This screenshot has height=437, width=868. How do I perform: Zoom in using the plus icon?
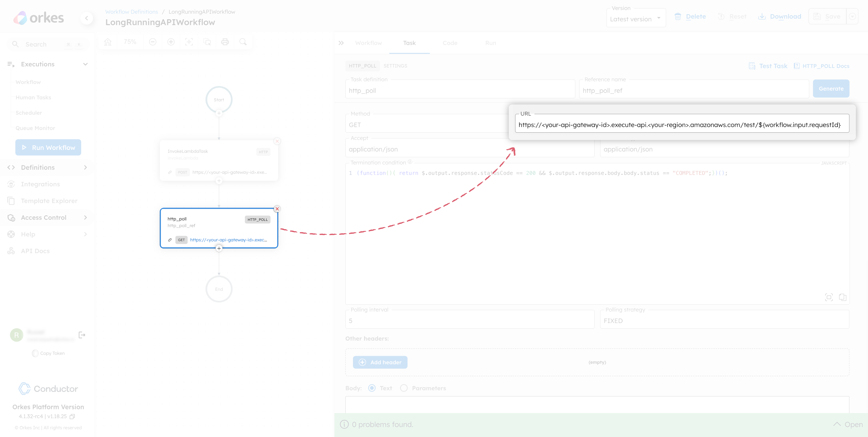171,41
